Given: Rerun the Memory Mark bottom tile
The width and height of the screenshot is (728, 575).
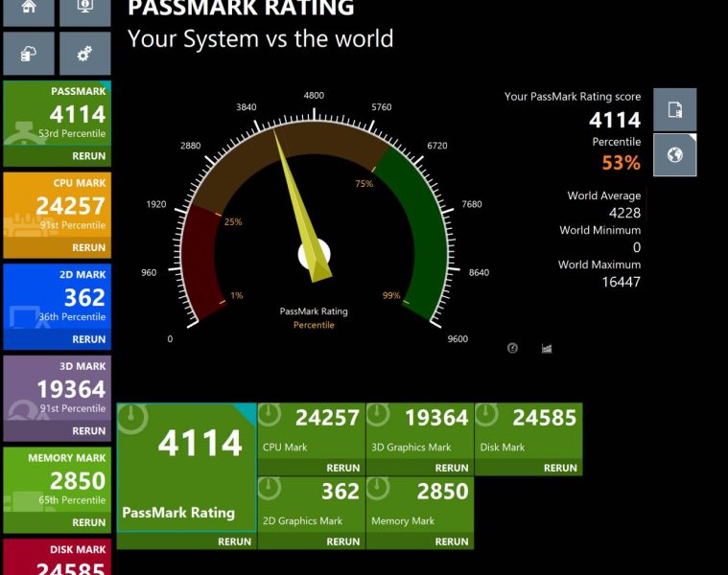Looking at the screenshot, I should [452, 541].
